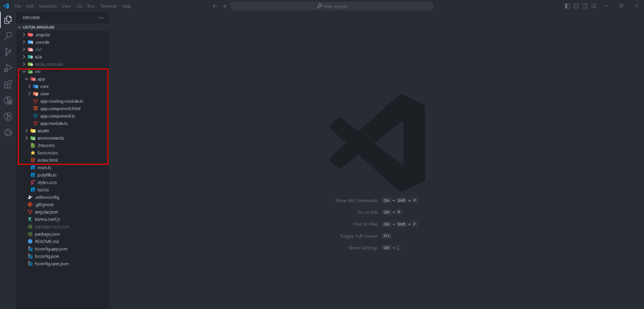Screen dimensions: 644x309
Task: Go forward with the right navigation arrow
Action: tap(224, 6)
